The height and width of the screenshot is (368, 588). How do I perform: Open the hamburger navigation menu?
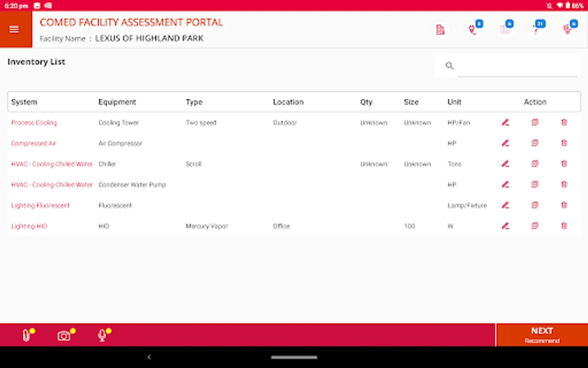tap(14, 29)
